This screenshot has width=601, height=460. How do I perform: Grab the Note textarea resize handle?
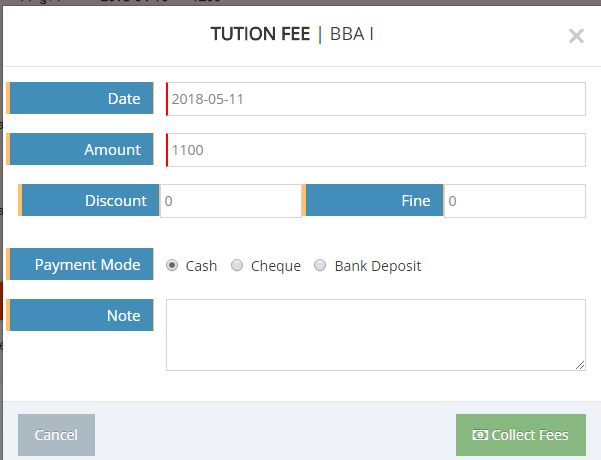581,366
